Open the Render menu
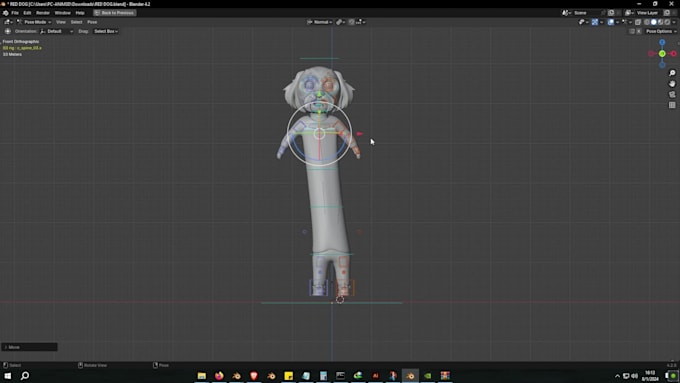Viewport: 680px width, 383px height. [x=42, y=13]
